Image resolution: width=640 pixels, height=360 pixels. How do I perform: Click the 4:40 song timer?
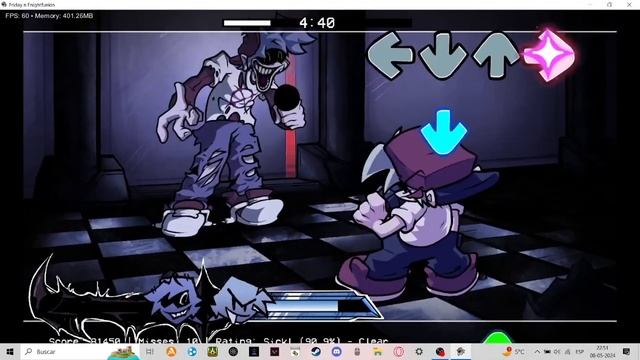click(317, 23)
